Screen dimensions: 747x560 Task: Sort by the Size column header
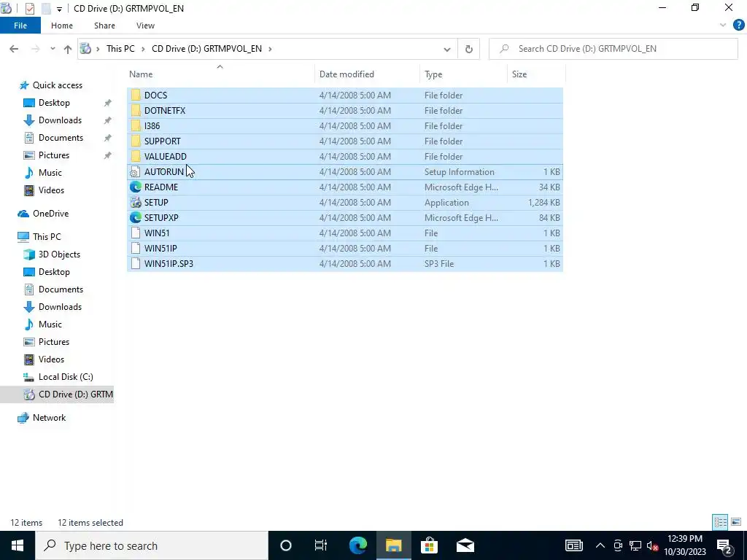(x=519, y=74)
